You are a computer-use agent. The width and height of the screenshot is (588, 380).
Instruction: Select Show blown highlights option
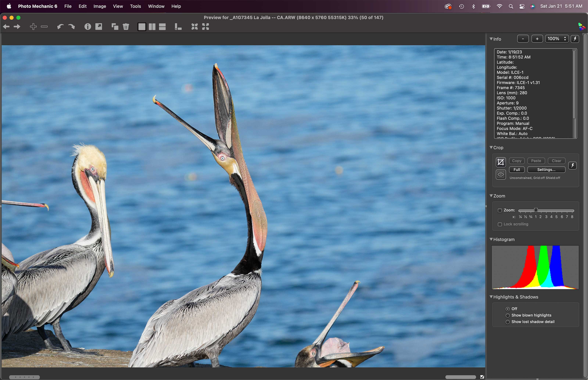point(508,315)
